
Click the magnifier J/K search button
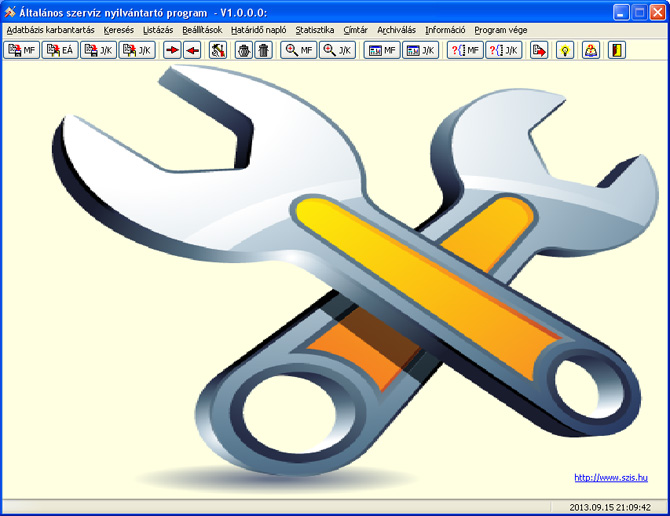click(x=338, y=50)
